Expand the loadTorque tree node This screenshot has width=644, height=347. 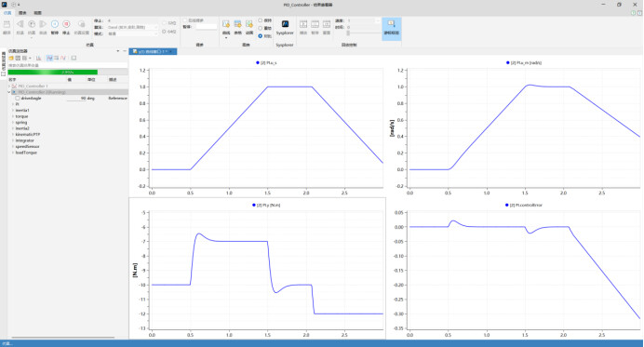tap(13, 153)
